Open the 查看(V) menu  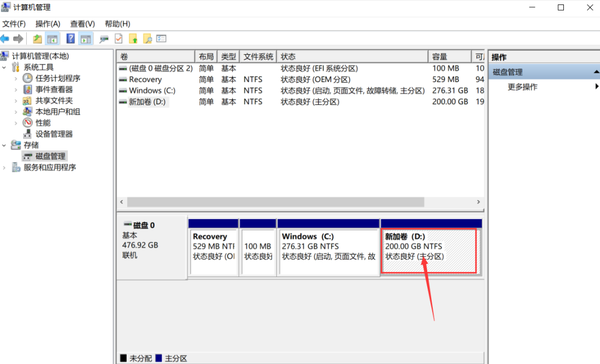82,24
